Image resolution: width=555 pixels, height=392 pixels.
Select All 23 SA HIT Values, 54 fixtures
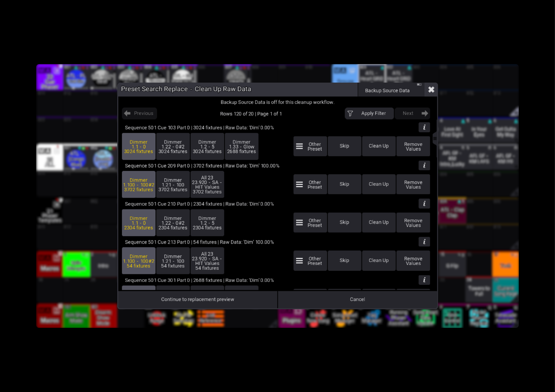coord(207,261)
